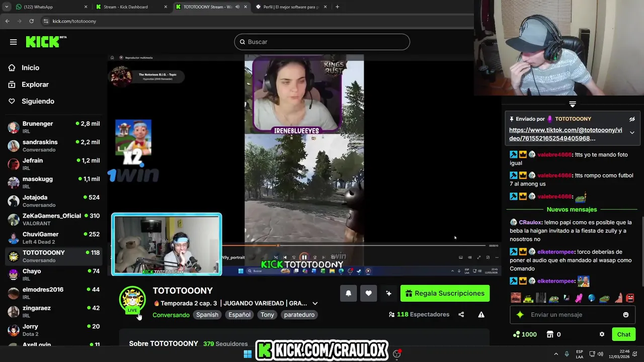Focus the Enviar un mensaje input
Screen dimensions: 644x362
[x=573, y=315]
